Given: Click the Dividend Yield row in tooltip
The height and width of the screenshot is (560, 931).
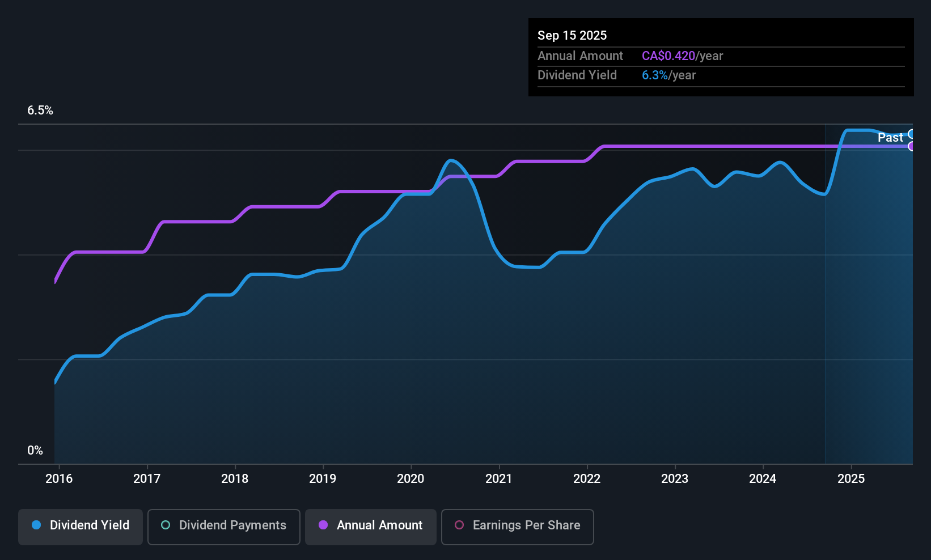Looking at the screenshot, I should pyautogui.click(x=577, y=75).
